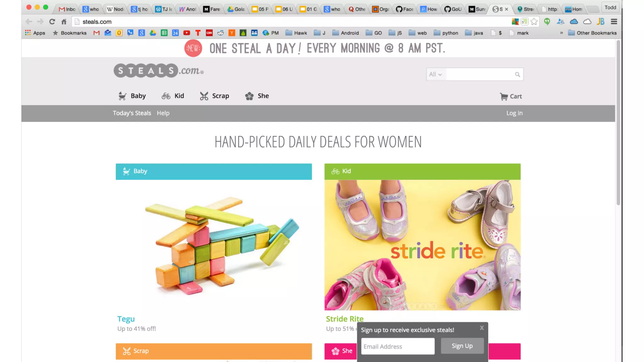Click the Email Address field

398,346
